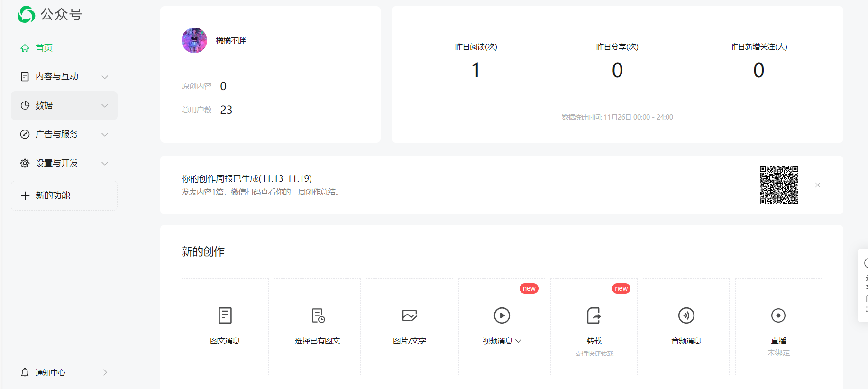The image size is (868, 389).
Task: Click the 数据统计时间 note
Action: click(x=617, y=117)
